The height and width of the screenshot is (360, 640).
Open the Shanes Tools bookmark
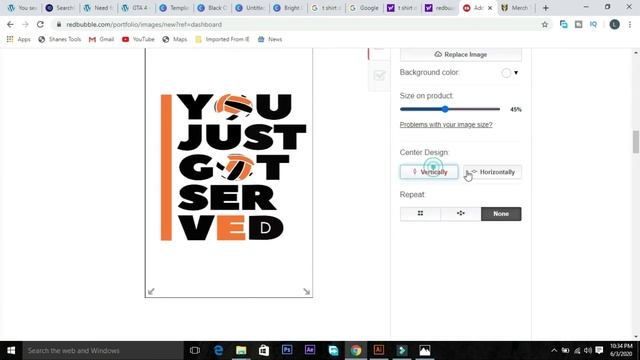(x=60, y=39)
